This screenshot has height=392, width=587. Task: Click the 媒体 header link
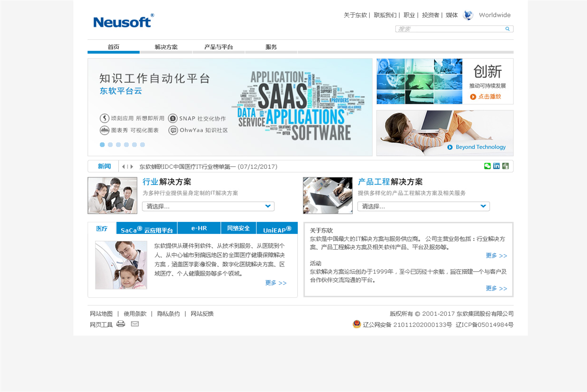[452, 15]
